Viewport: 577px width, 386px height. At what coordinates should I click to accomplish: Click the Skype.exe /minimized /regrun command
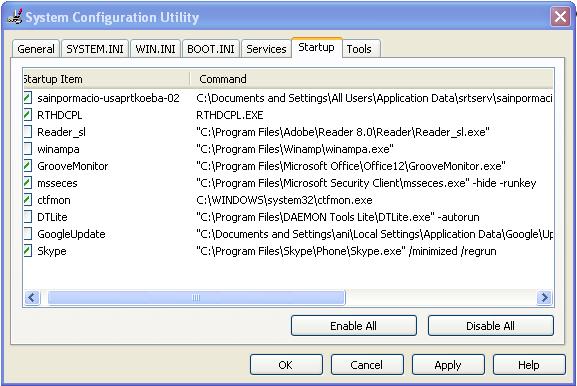pyautogui.click(x=346, y=251)
